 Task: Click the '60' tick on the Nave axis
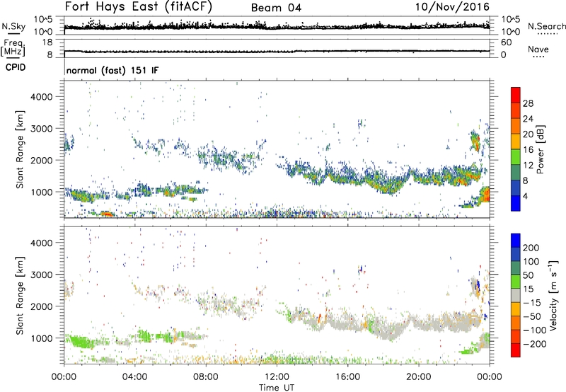pyautogui.click(x=506, y=42)
